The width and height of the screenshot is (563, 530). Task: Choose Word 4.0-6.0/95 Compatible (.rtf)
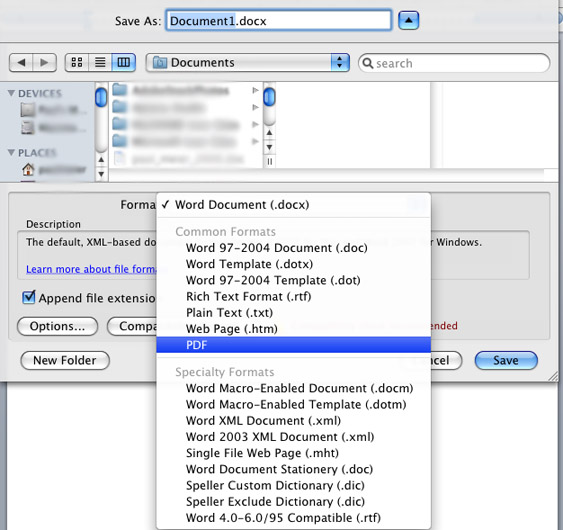pyautogui.click(x=293, y=517)
